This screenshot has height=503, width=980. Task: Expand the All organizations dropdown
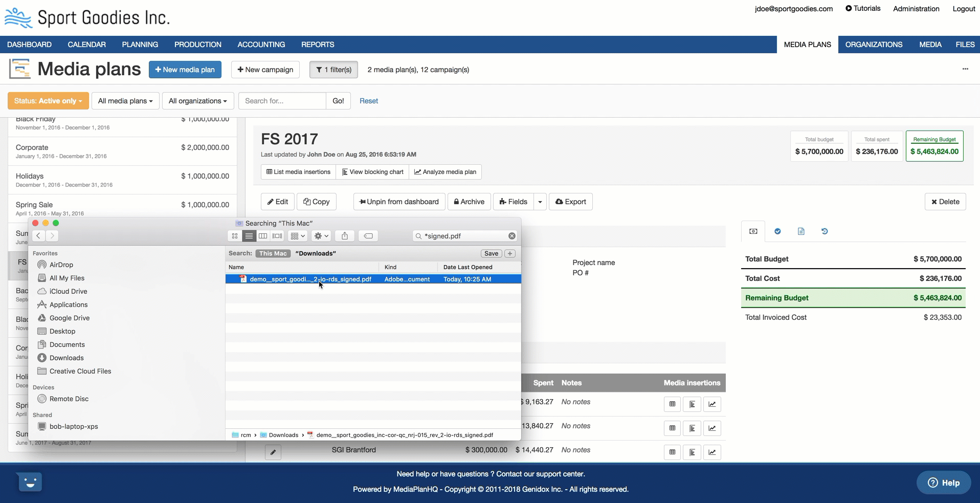(198, 101)
